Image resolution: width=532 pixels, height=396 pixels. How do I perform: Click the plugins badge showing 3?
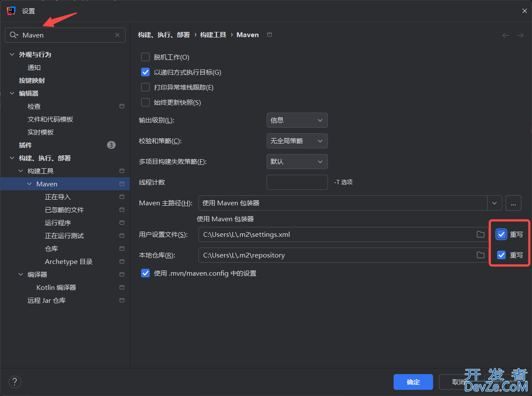[111, 145]
